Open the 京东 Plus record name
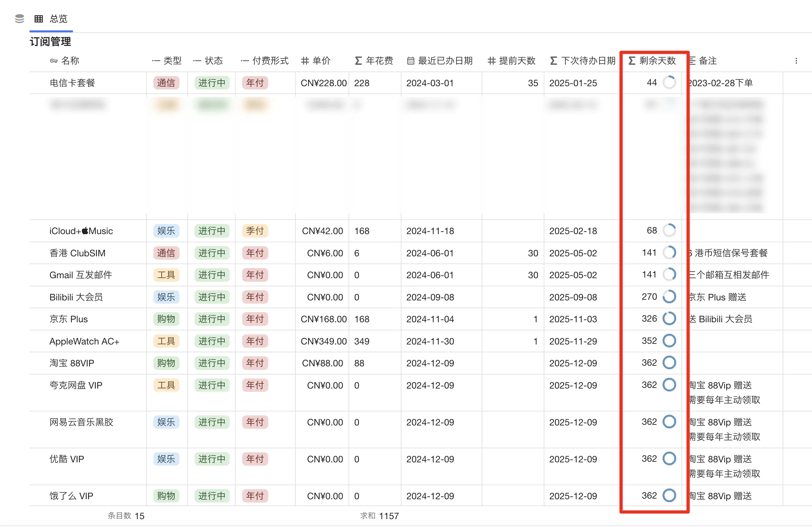 click(x=69, y=319)
